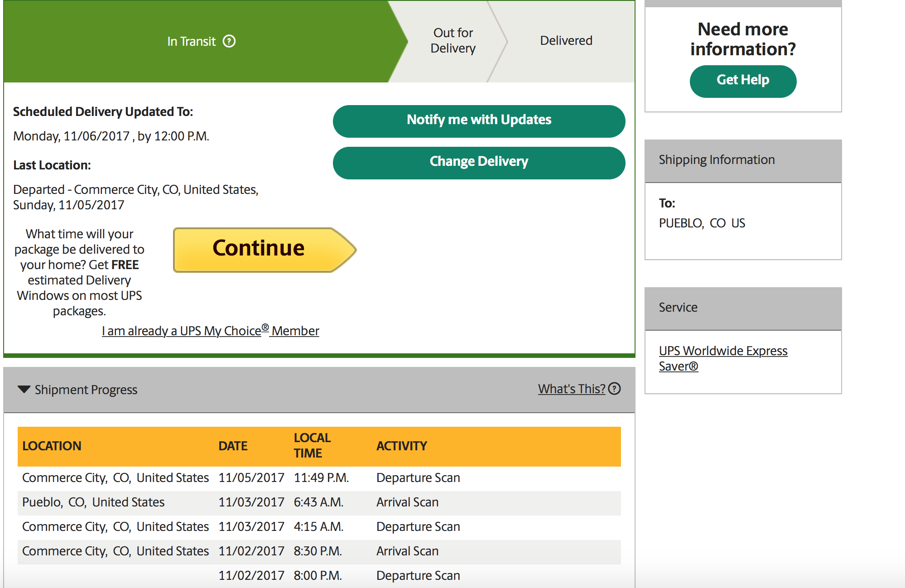Click the Shipping Information panel header
Viewport: 905px width, 588px height.
click(x=743, y=160)
